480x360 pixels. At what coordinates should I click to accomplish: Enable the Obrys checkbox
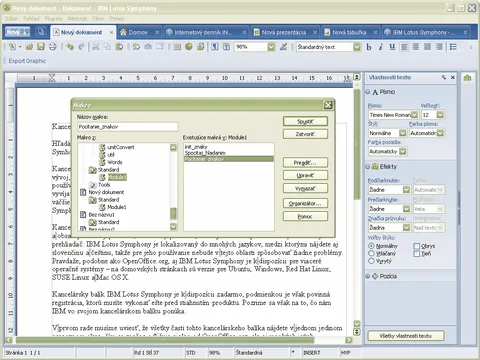pyautogui.click(x=416, y=246)
